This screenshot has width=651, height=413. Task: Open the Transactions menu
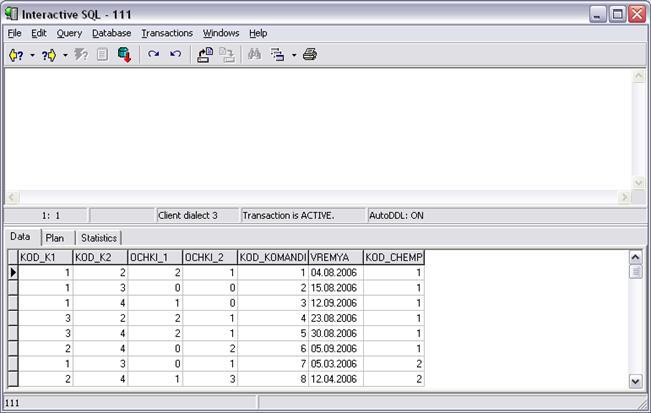(x=167, y=33)
